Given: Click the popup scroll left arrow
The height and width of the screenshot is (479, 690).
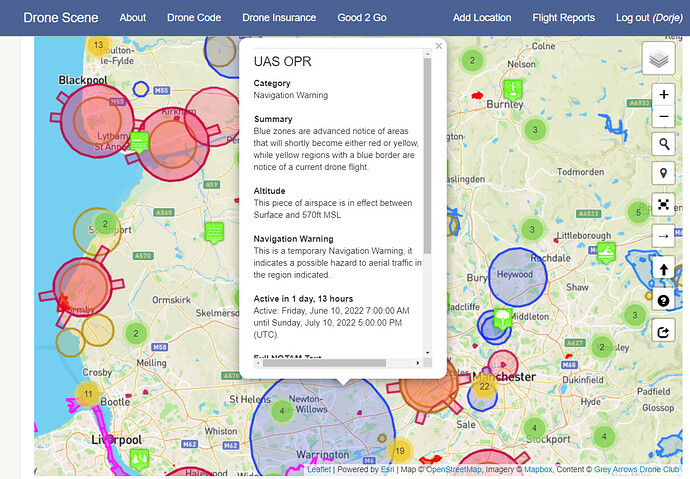Looking at the screenshot, I should [259, 363].
